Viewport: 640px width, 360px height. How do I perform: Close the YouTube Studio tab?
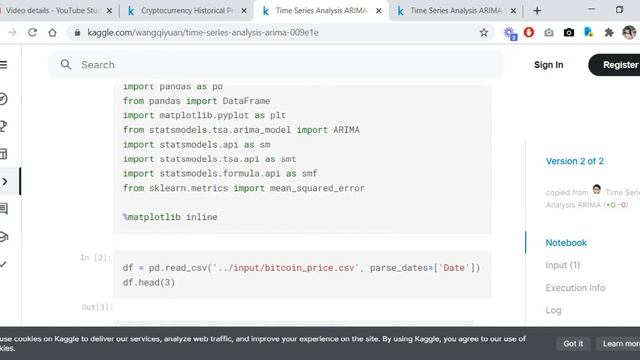click(109, 11)
